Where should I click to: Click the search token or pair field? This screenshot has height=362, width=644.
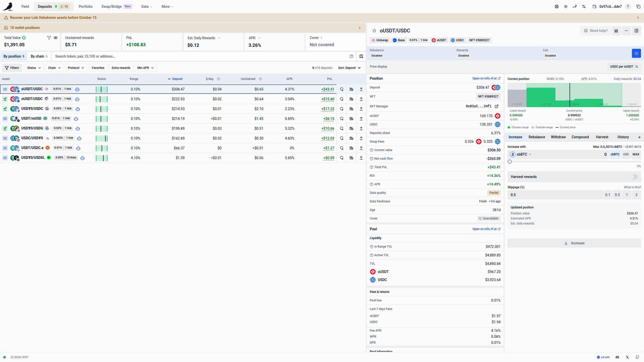pyautogui.click(x=200, y=56)
